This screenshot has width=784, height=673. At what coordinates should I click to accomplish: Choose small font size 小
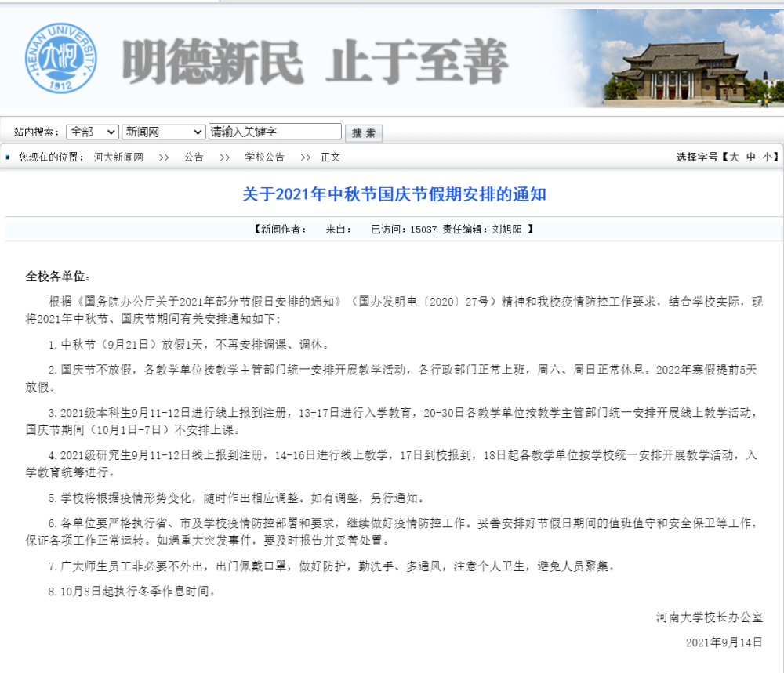[x=766, y=157]
